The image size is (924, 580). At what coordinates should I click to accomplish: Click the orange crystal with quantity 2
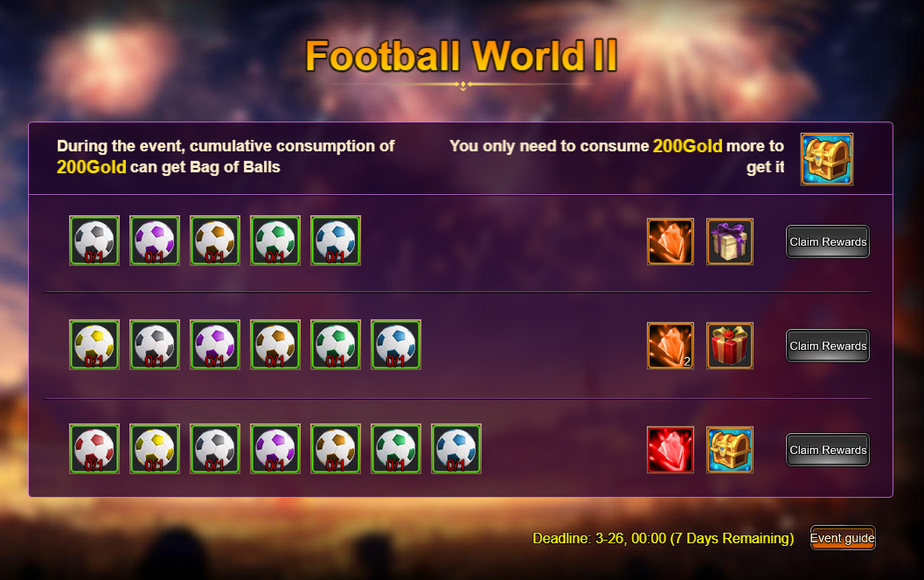(x=670, y=346)
